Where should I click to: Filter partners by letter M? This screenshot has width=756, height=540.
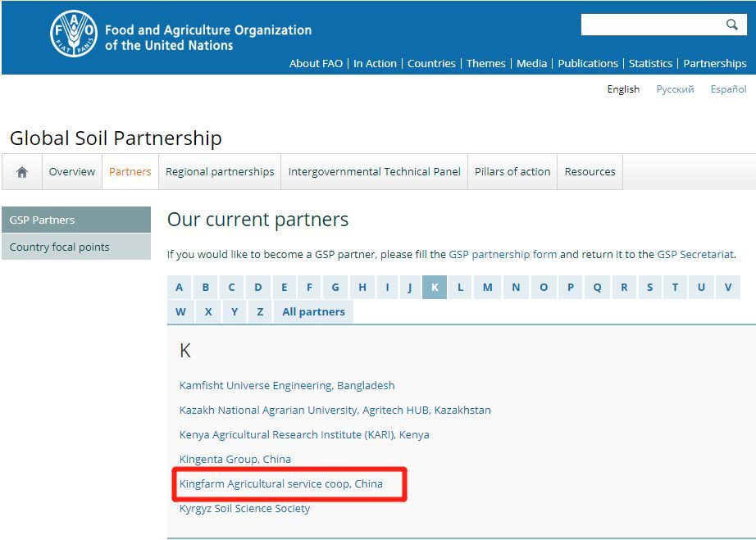click(487, 287)
